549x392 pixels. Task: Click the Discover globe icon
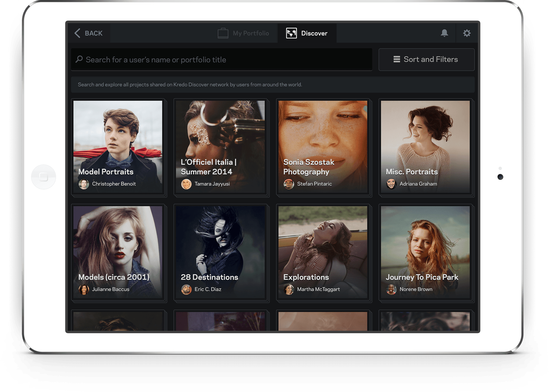coord(291,33)
